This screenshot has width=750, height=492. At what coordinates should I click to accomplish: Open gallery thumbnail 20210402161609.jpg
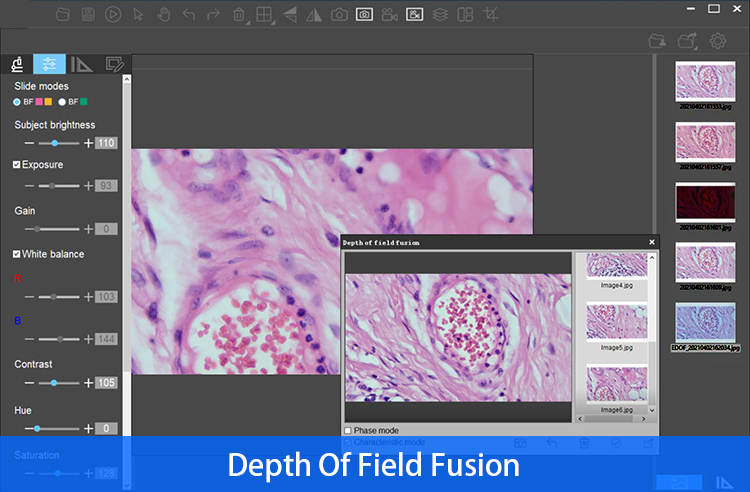(706, 262)
